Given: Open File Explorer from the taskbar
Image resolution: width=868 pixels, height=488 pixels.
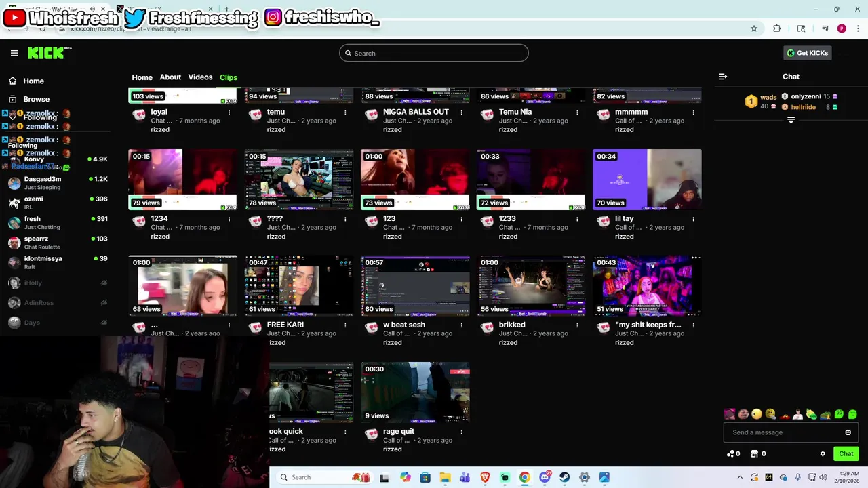Looking at the screenshot, I should 445,477.
